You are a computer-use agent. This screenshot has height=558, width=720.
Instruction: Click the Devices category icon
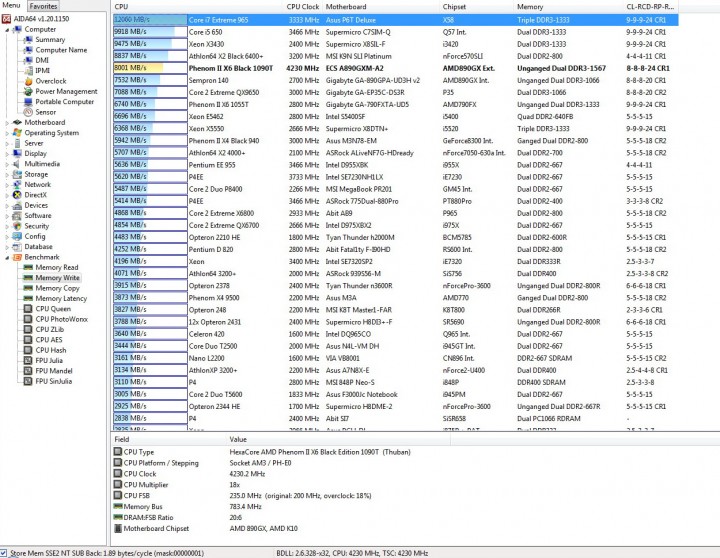coord(17,205)
